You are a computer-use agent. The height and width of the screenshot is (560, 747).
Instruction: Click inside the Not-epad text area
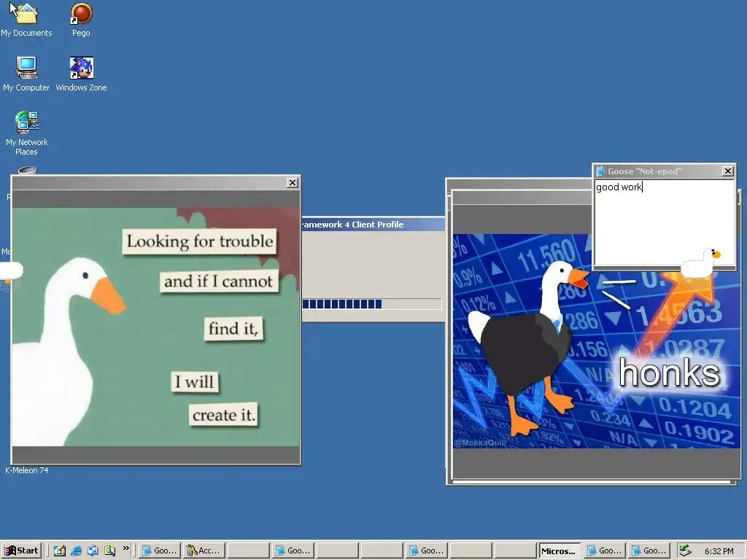tap(664, 222)
